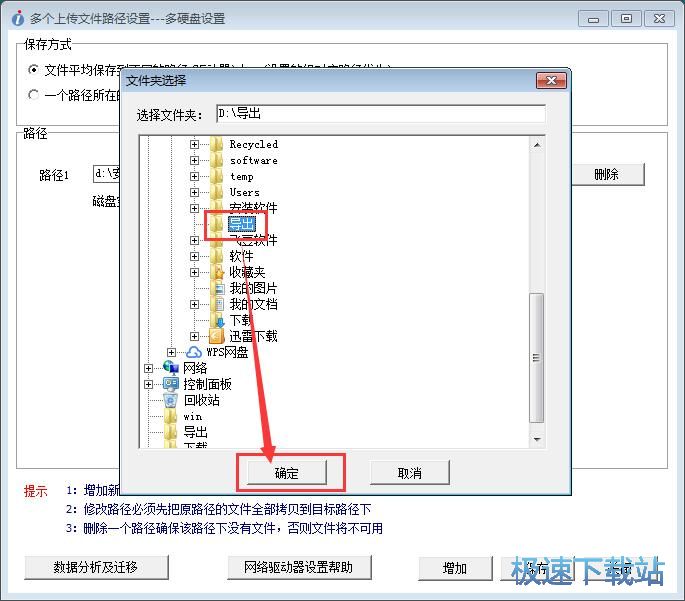Image resolution: width=685 pixels, height=601 pixels.
Task: Select the 一个路径所在 radio option
Action: point(33,94)
